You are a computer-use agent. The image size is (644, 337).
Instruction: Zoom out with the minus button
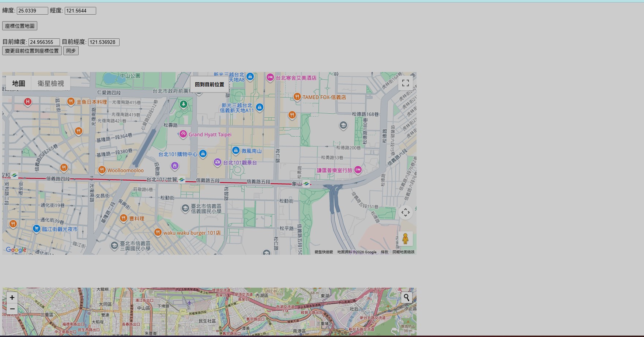(x=12, y=309)
